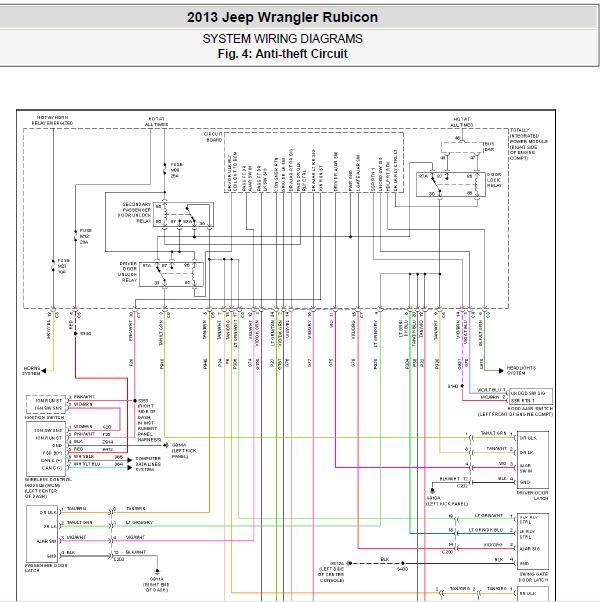Click the 'FUSE M12 25A' label
600x602 pixels.
tap(86, 236)
